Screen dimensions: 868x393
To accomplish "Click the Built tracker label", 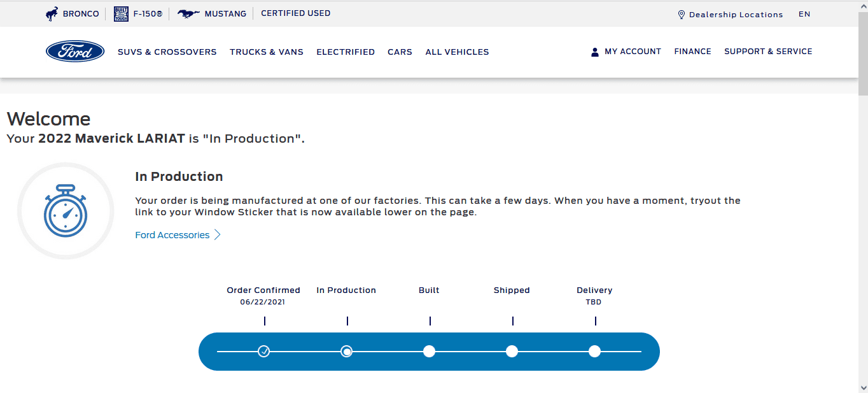I will (429, 290).
